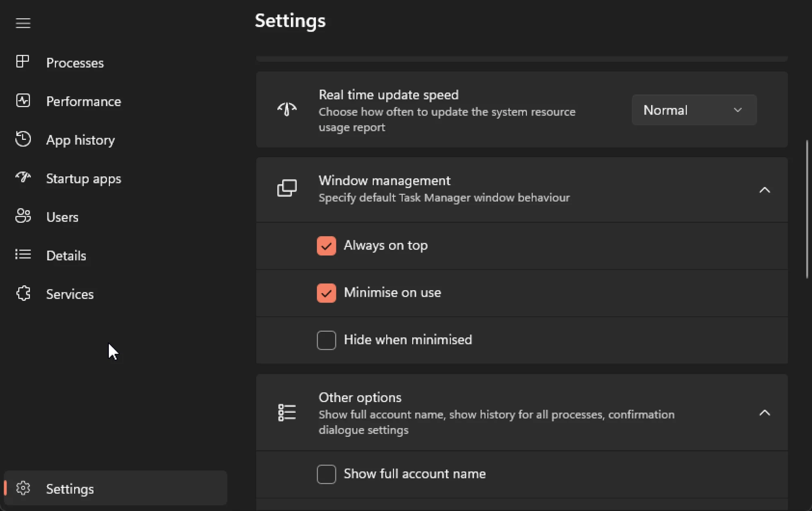Uncheck Always on top
Viewport: 812px width, 511px height.
(326, 246)
